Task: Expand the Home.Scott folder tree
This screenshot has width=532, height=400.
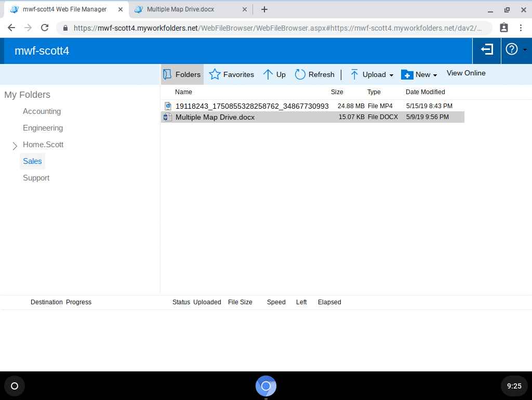Action: click(15, 145)
